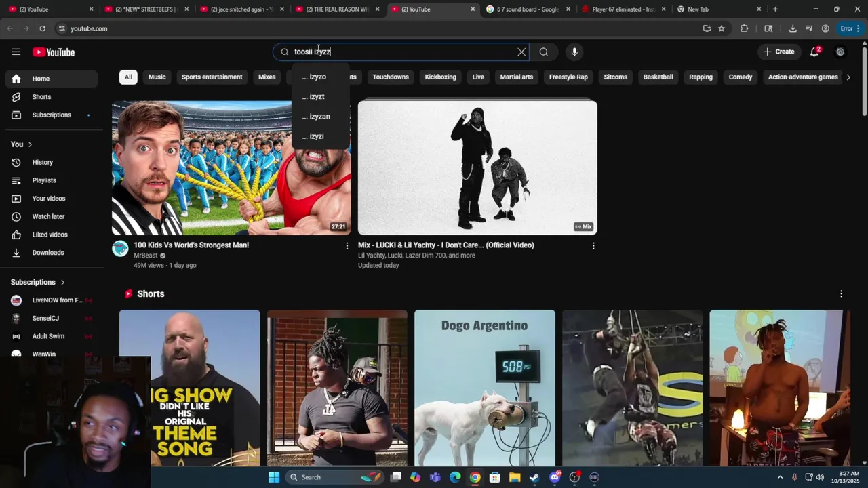Select the Live filter chip
868x488 pixels.
coord(478,77)
